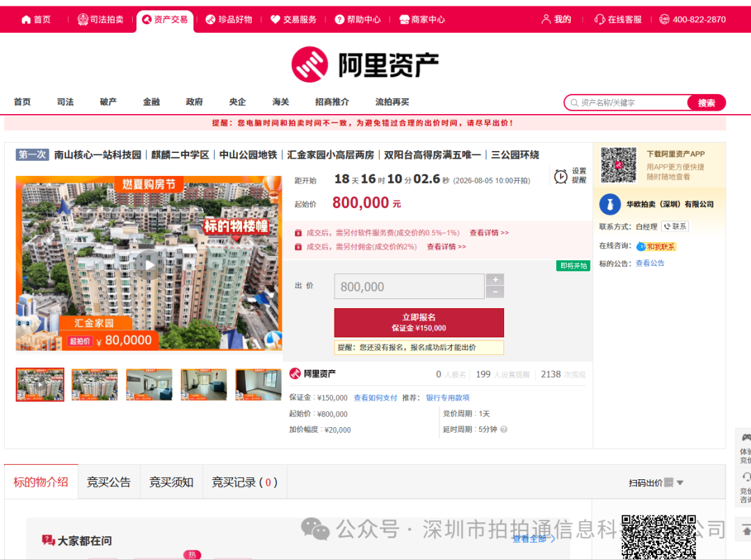Focus the 资产名称/关键字 search field
751x560 pixels.
click(627, 103)
